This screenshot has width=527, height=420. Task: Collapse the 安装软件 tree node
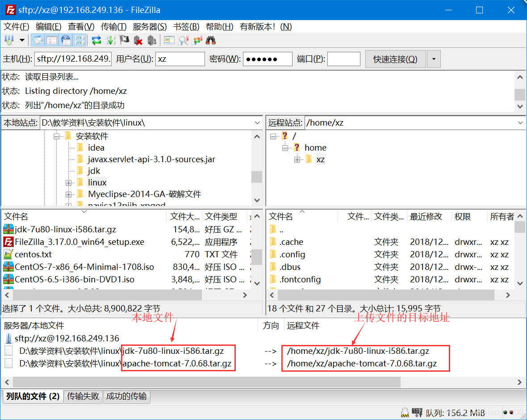pyautogui.click(x=56, y=136)
